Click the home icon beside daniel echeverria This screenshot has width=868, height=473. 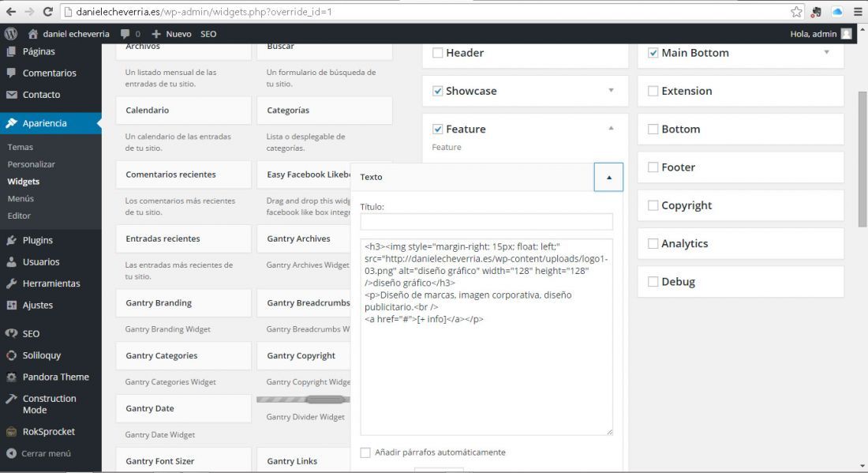click(32, 34)
